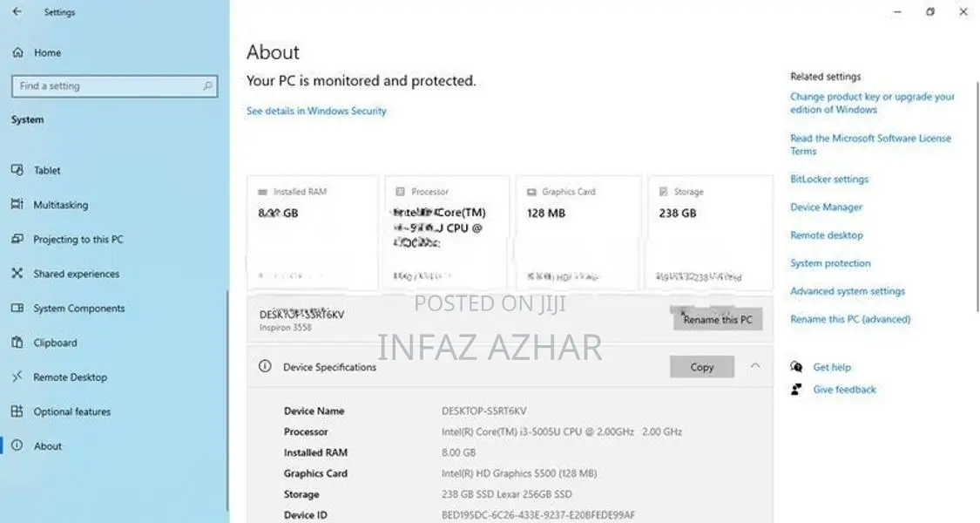
Task: Open See details in Windows Security
Action: pyautogui.click(x=316, y=111)
